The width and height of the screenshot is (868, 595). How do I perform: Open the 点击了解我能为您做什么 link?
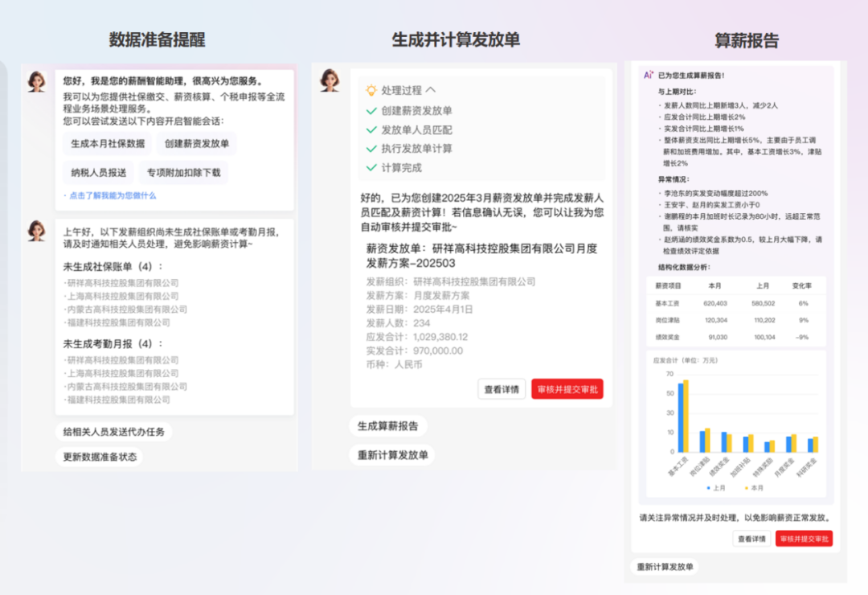pos(112,195)
